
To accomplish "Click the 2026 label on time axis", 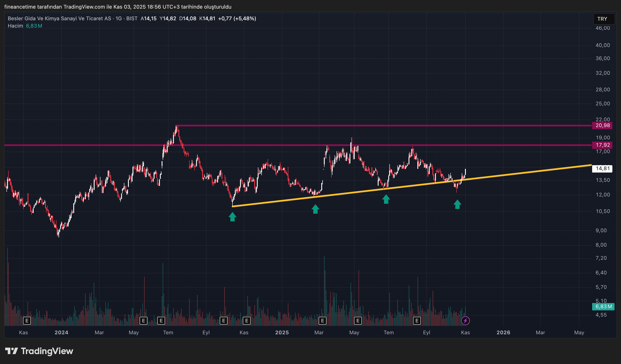I will pos(503,333).
